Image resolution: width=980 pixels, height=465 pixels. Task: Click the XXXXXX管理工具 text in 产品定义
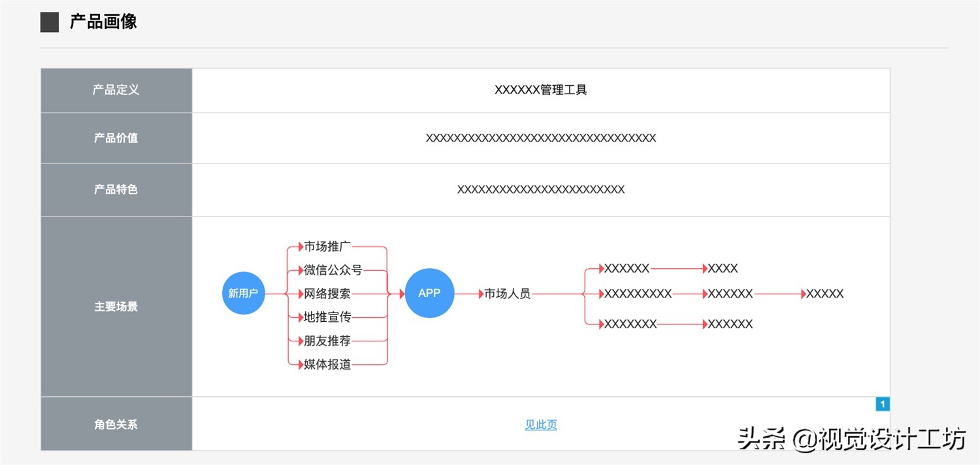541,90
